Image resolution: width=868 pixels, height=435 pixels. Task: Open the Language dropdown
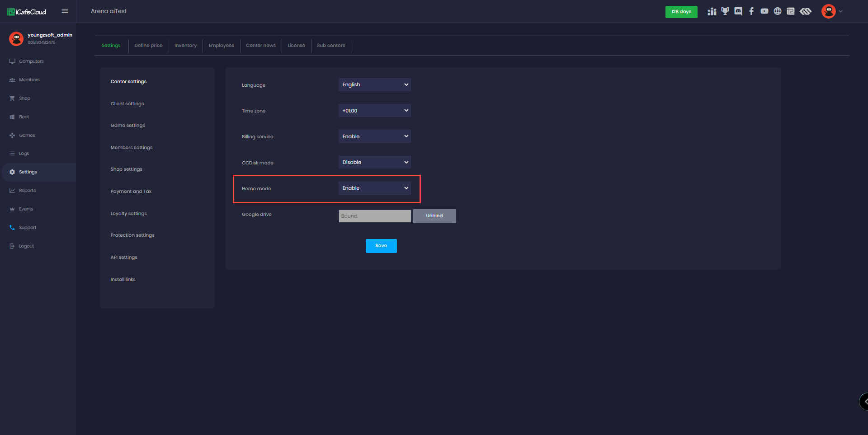[x=374, y=85]
